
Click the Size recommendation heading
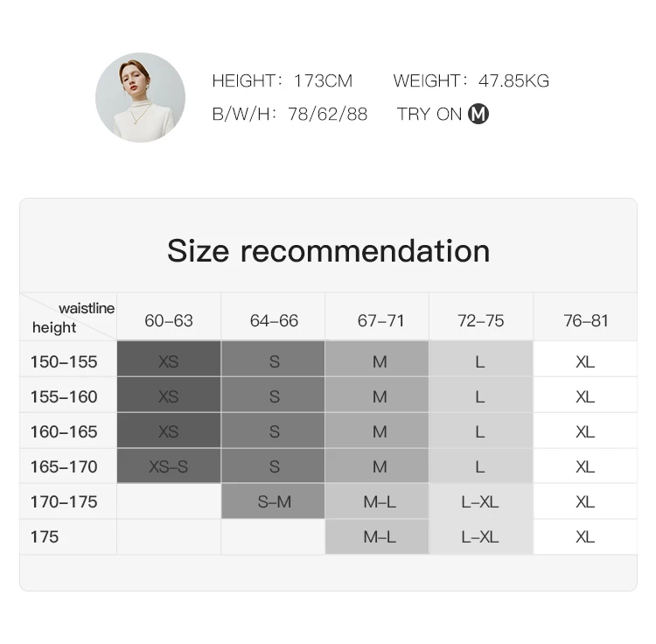(x=328, y=250)
